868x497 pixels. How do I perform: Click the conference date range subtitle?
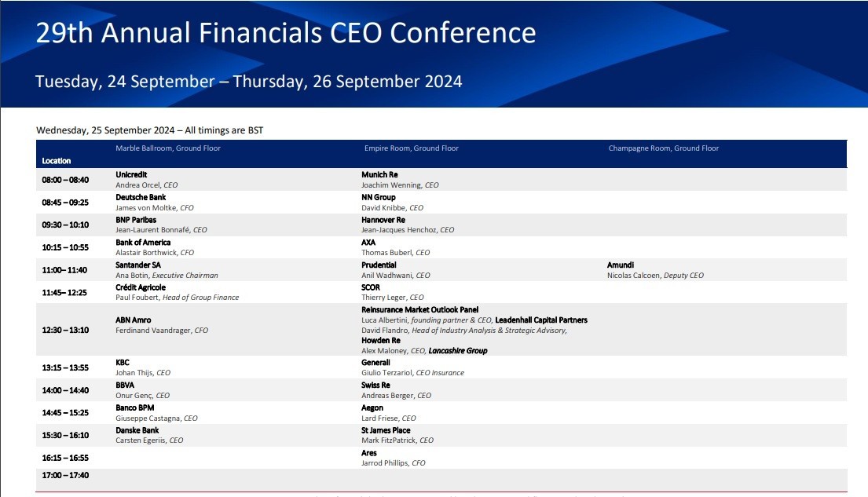click(x=248, y=81)
